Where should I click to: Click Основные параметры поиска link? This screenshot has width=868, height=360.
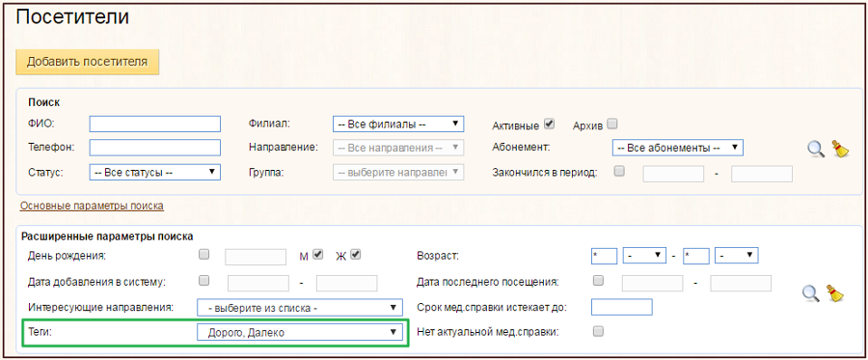coord(92,206)
